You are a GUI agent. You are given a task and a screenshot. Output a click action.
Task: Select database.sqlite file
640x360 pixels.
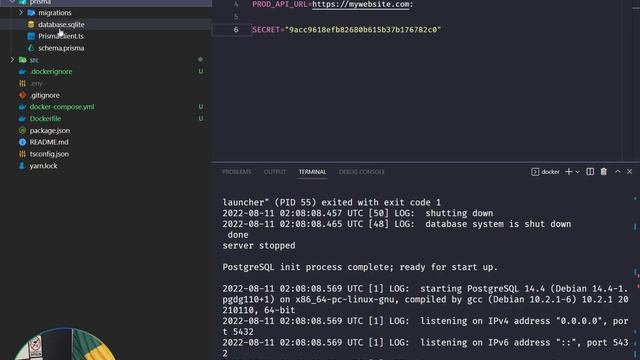pyautogui.click(x=61, y=24)
